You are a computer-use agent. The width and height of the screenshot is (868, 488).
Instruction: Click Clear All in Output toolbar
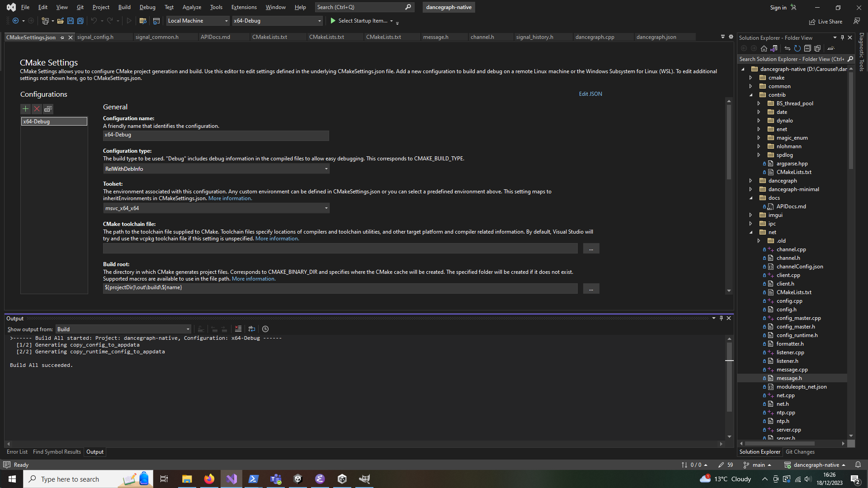tap(238, 329)
